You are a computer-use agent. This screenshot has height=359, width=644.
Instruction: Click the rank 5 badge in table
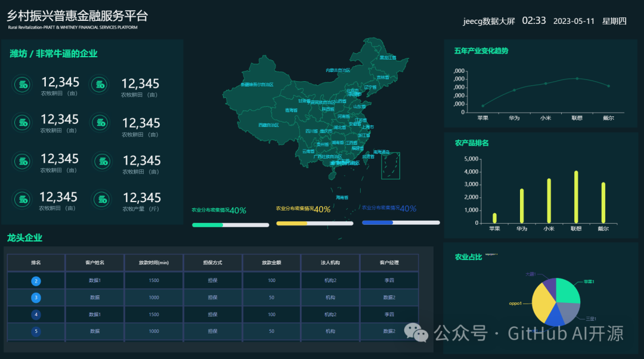pyautogui.click(x=36, y=331)
